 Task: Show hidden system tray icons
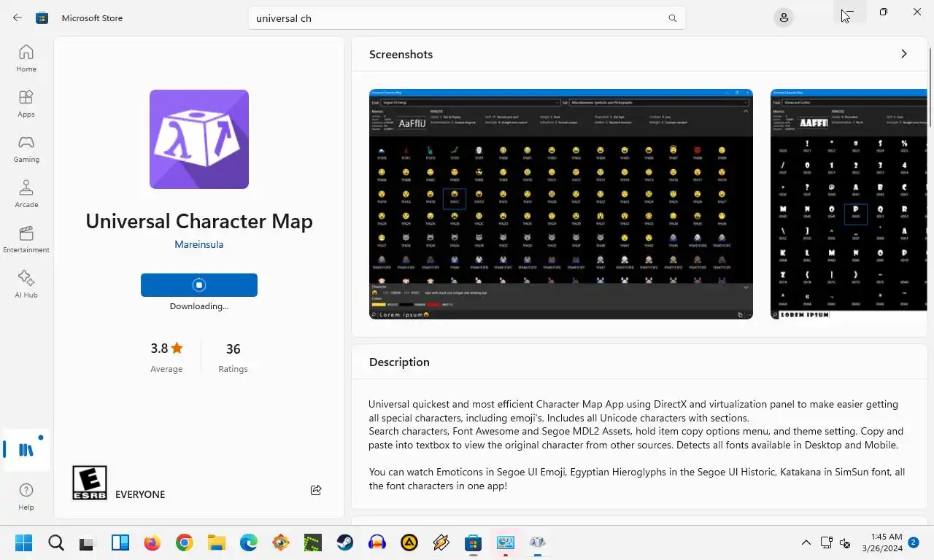pos(806,542)
